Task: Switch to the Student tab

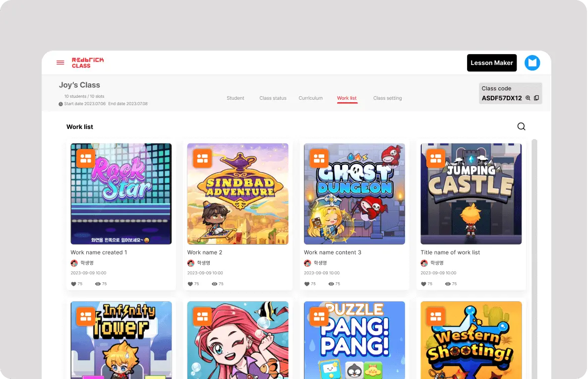Action: (x=235, y=98)
